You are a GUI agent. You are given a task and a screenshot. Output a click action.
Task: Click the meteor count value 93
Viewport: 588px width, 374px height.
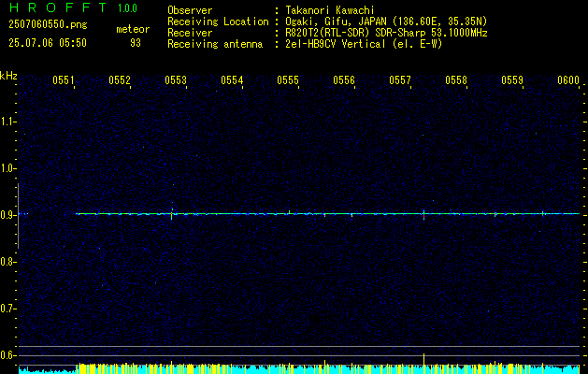136,43
